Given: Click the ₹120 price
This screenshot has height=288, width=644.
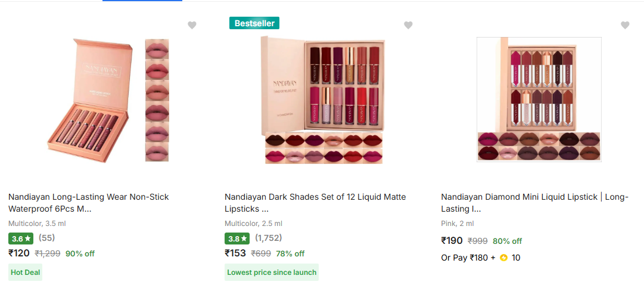Looking at the screenshot, I should coord(19,253).
